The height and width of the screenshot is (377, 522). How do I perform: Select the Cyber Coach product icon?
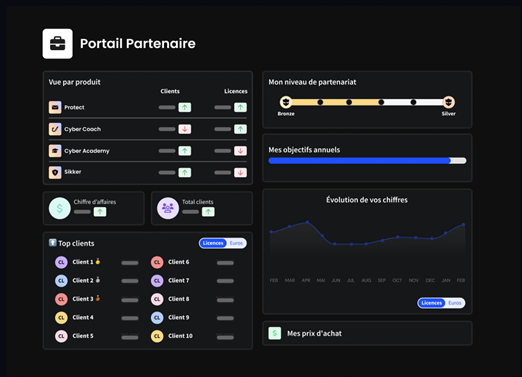click(55, 129)
